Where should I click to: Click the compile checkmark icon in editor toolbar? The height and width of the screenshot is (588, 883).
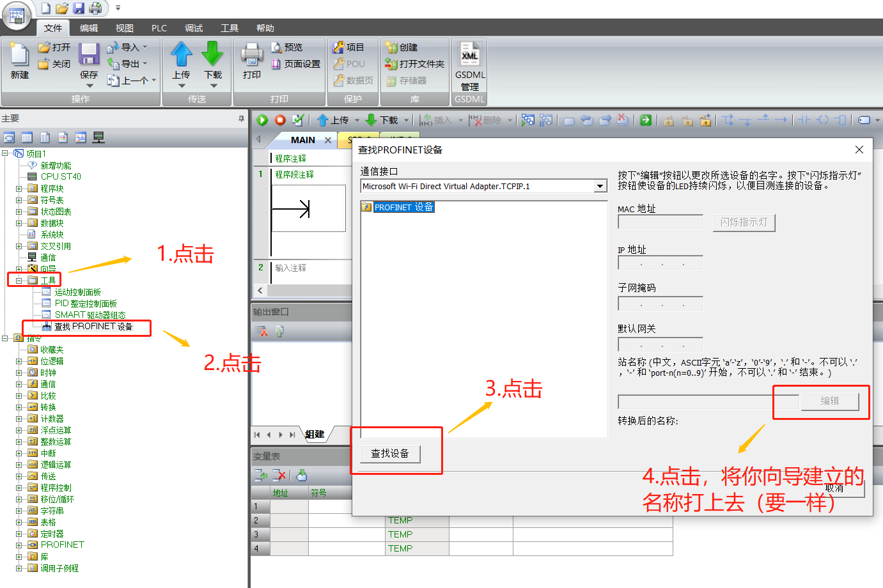click(298, 120)
